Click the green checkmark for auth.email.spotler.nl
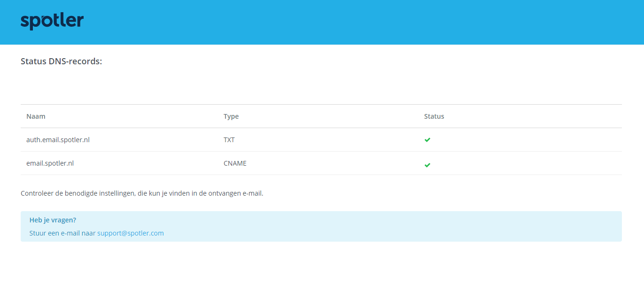Screen dimensions: 644x297 (x=427, y=140)
